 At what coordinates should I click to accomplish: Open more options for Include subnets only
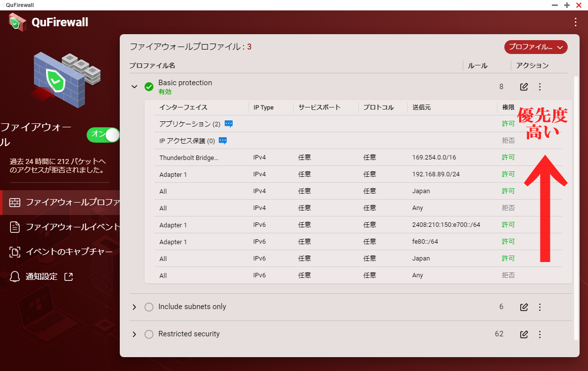[539, 307]
